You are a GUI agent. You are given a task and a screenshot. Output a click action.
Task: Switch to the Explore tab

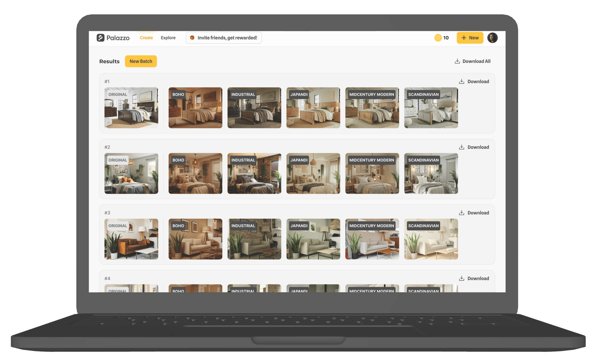point(168,38)
